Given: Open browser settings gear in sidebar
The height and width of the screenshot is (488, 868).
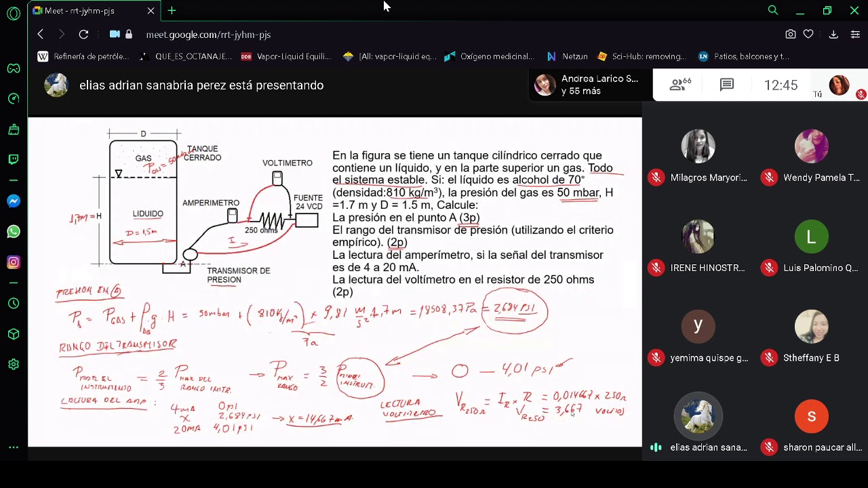Looking at the screenshot, I should [14, 365].
